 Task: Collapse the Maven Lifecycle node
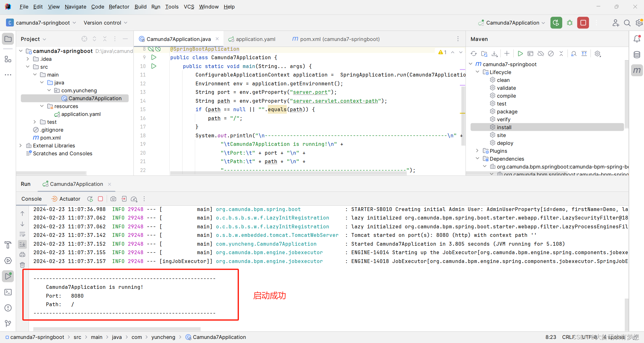(477, 72)
